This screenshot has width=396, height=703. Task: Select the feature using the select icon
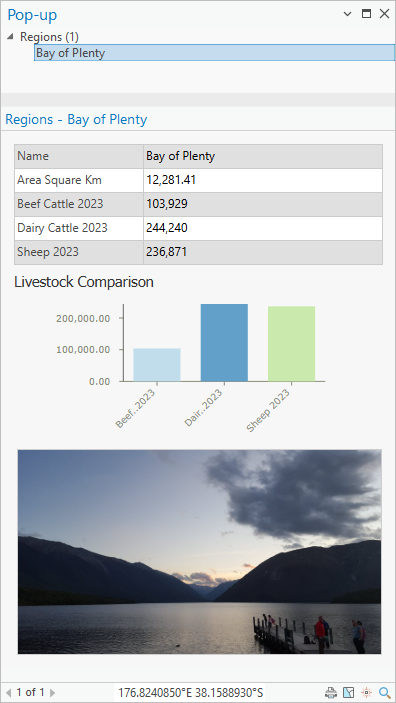348,692
